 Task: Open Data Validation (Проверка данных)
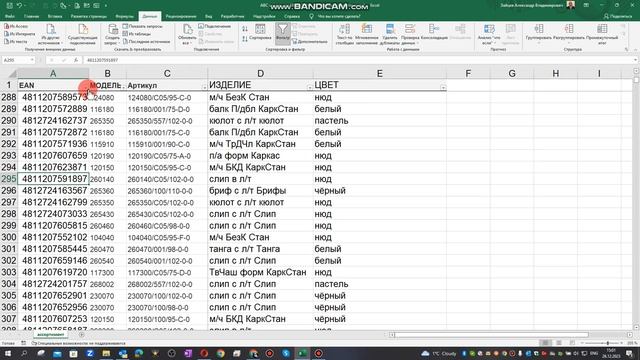410,33
